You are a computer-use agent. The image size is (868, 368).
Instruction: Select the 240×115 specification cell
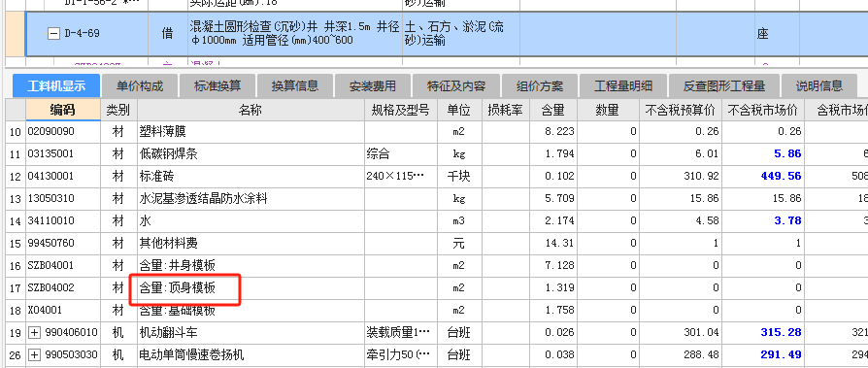click(401, 177)
